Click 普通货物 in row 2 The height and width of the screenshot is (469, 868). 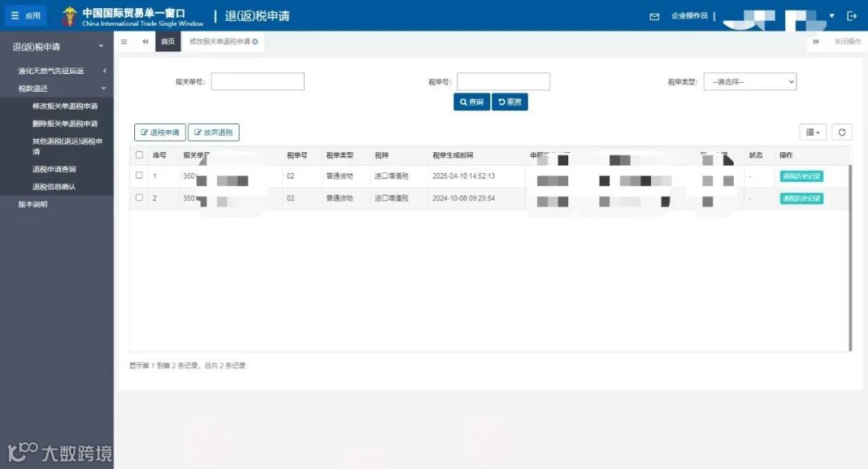(339, 198)
